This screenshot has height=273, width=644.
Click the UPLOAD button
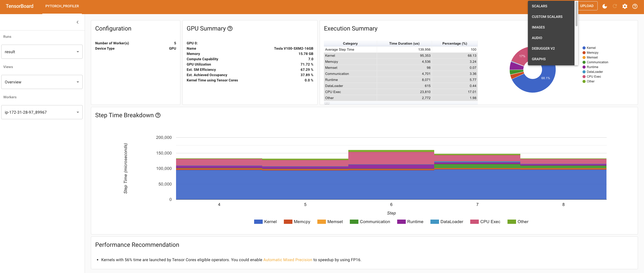pos(587,6)
